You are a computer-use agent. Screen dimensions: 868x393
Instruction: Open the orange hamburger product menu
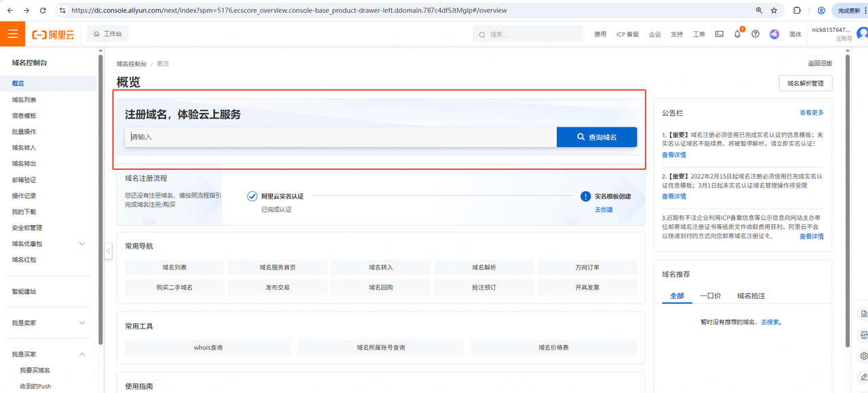[x=12, y=34]
